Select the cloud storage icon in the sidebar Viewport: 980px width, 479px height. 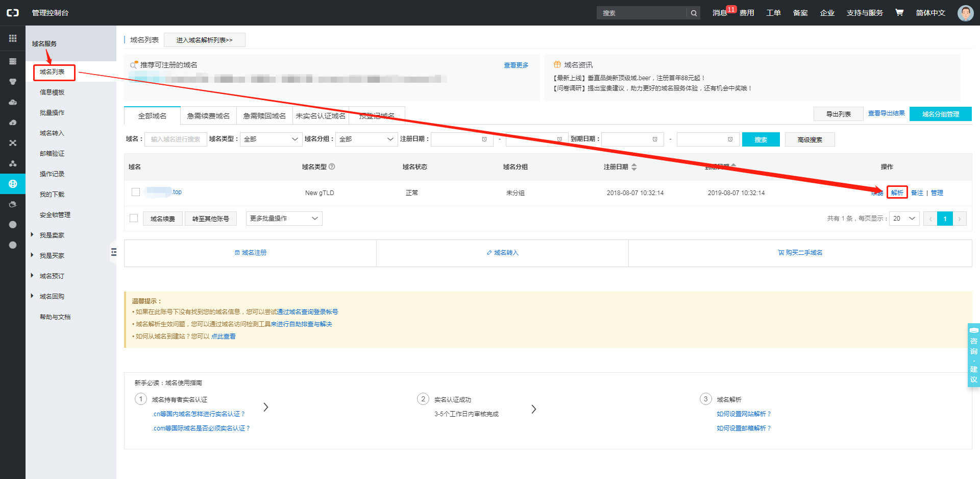[x=13, y=102]
